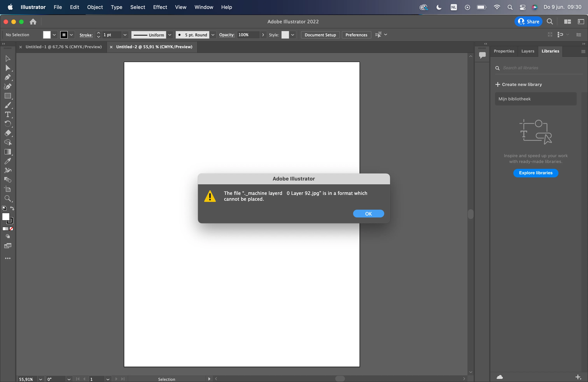Viewport: 588px width, 382px height.
Task: Switch to the Layers tab
Action: tap(528, 51)
